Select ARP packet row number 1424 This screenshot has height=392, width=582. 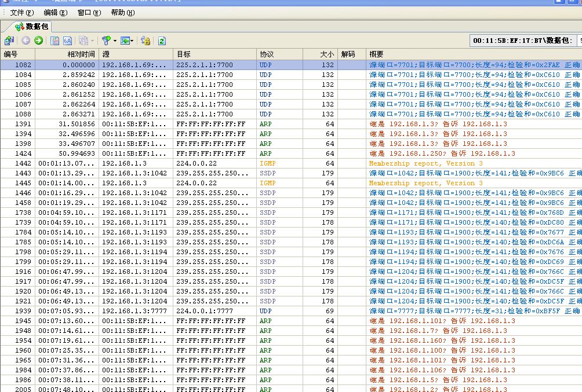click(x=174, y=153)
